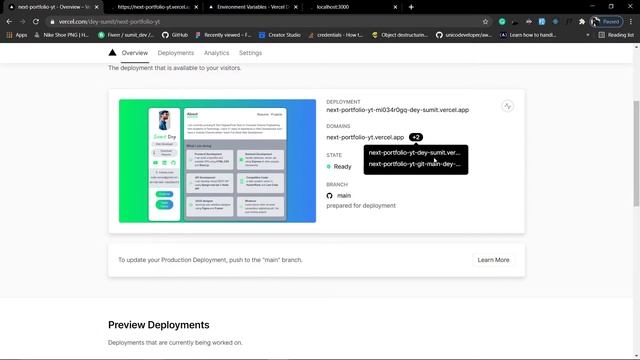Click the green Grammarly extension icon

tap(502, 22)
